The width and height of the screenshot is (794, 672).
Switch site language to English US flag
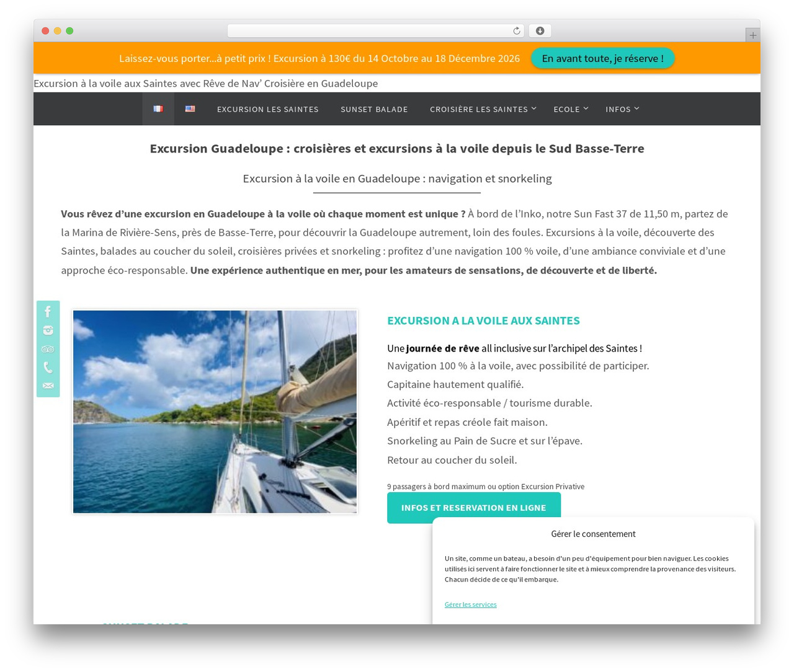pyautogui.click(x=190, y=109)
